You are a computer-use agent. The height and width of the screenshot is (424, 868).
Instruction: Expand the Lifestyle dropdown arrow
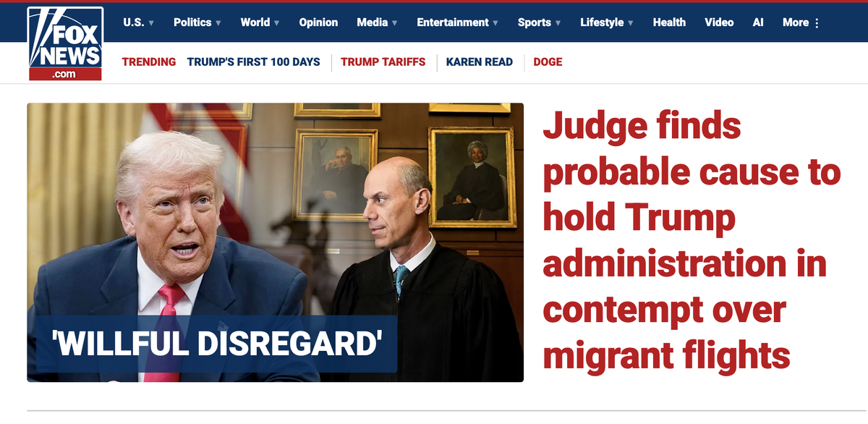[630, 23]
